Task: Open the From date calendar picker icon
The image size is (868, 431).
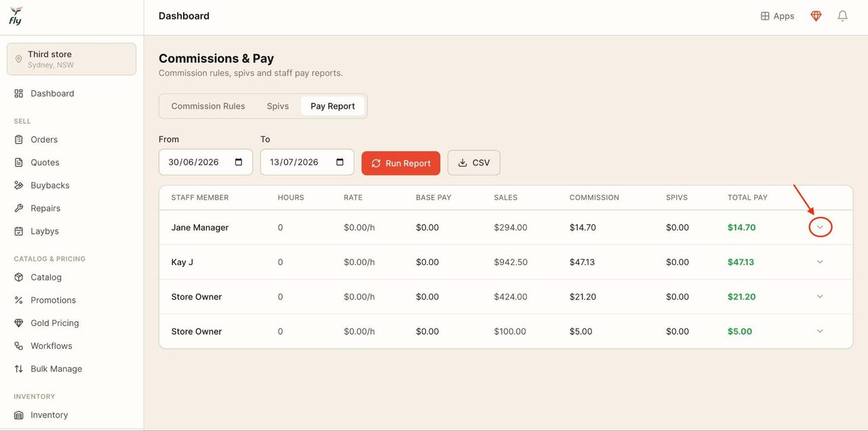Action: tap(239, 162)
